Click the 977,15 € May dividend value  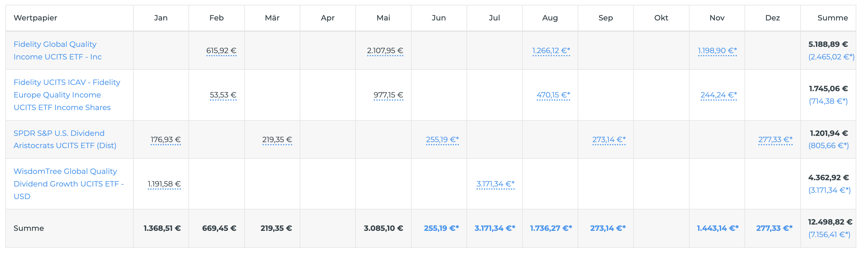(x=388, y=95)
